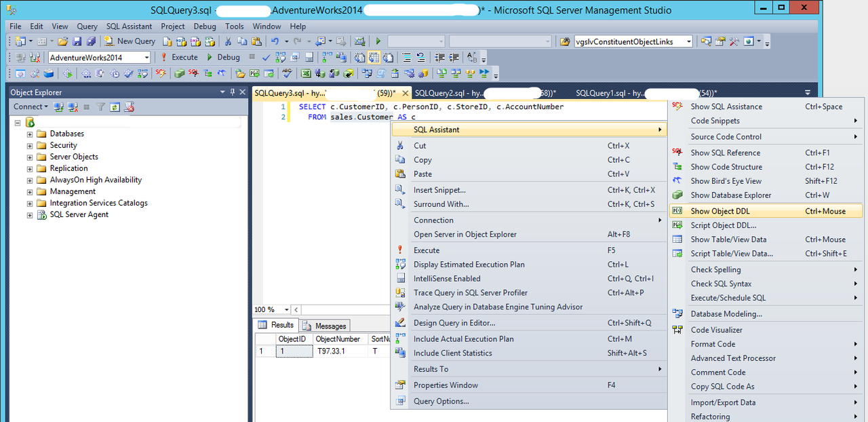868x422 pixels.
Task: Click the Find in Files icon beside search box
Action: 565,41
